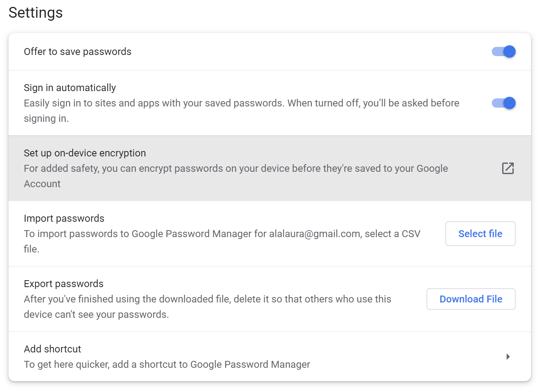Disable the Sign in automatically switch
Screen dimensions: 541x392
click(503, 103)
